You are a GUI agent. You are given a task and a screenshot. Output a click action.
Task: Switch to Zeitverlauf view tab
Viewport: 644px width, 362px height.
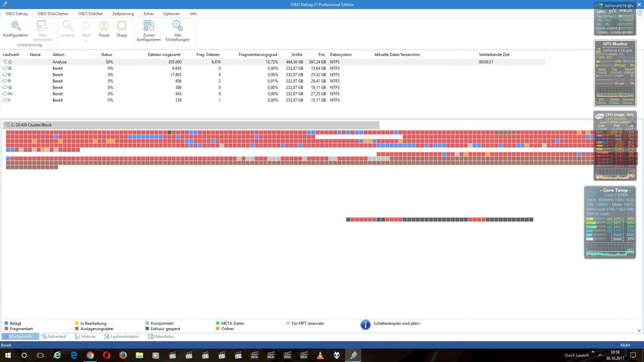(53, 337)
